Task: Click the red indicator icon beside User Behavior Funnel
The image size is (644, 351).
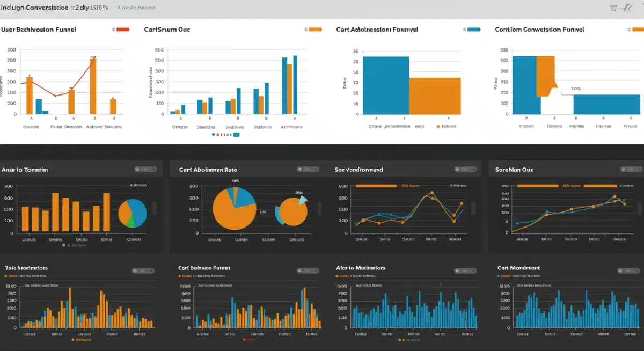Action: pos(123,29)
